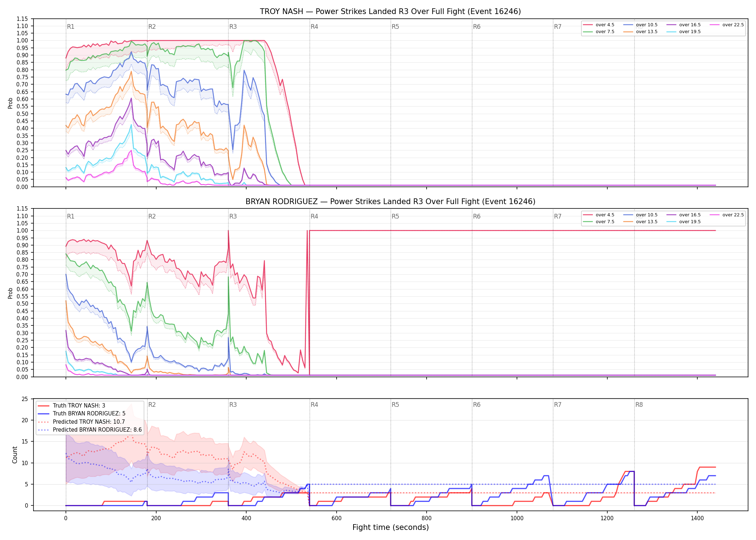756x540 pixels.
Task: Select the R2 label in Bryan Rodriguez chart
Action: click(152, 216)
